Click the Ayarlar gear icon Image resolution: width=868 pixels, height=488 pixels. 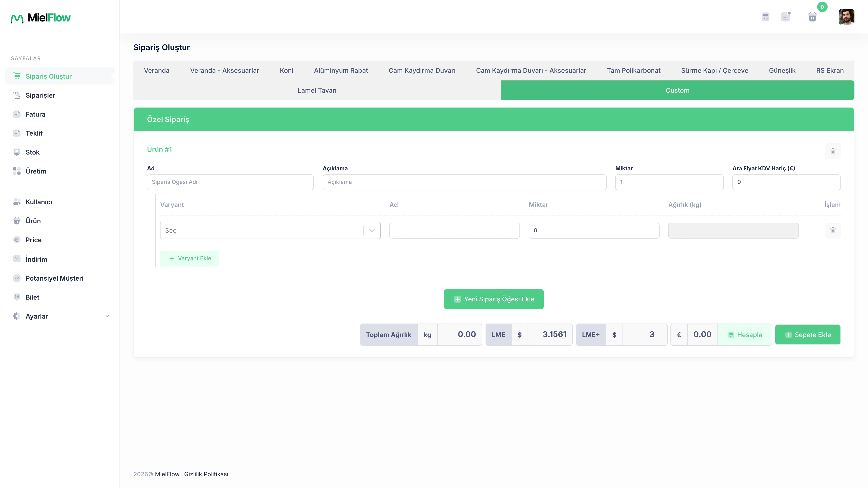(17, 316)
